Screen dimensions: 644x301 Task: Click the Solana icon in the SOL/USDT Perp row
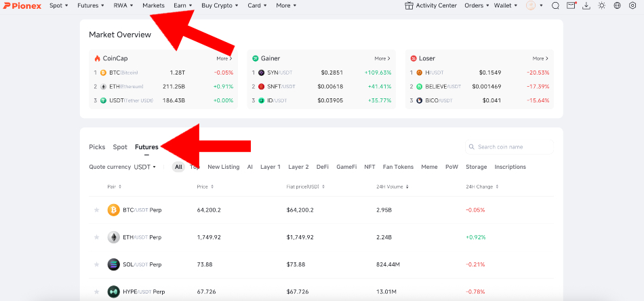[x=114, y=264]
